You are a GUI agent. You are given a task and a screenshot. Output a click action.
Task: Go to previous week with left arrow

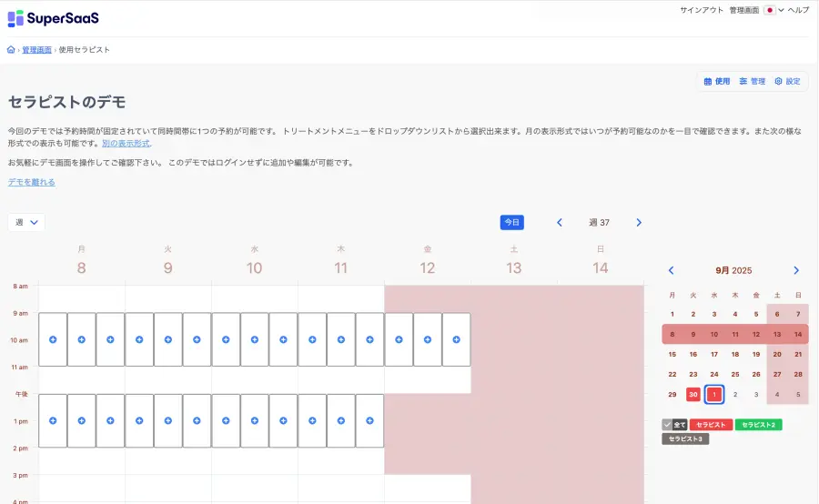click(560, 223)
